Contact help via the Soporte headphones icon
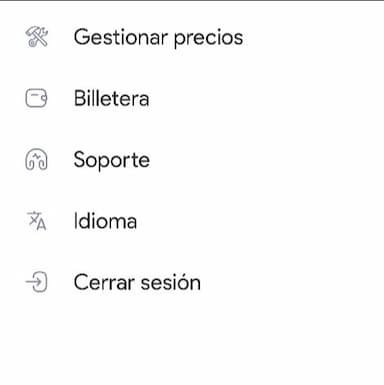 (36, 160)
